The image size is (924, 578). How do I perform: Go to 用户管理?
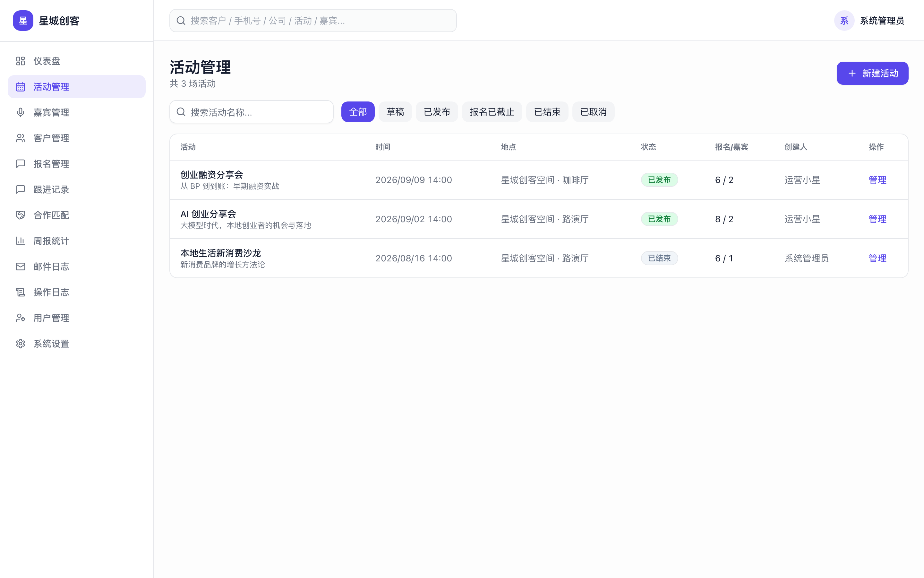(76, 318)
